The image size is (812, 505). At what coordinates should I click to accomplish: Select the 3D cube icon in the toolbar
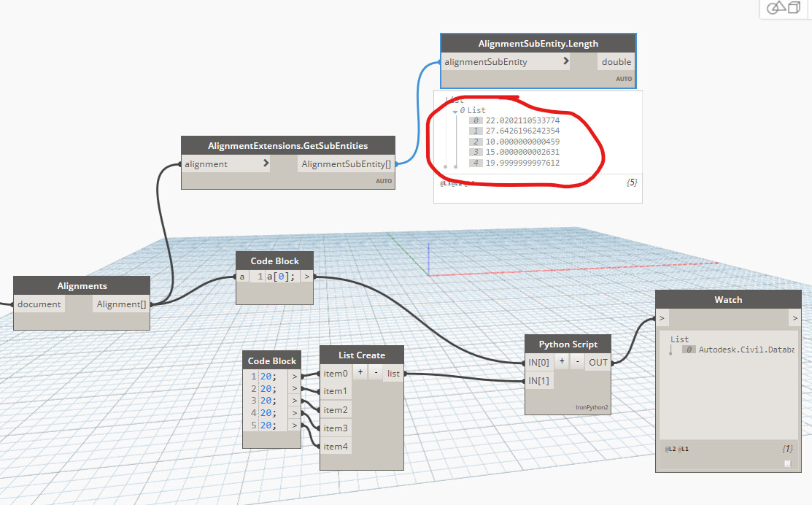pyautogui.click(x=793, y=9)
